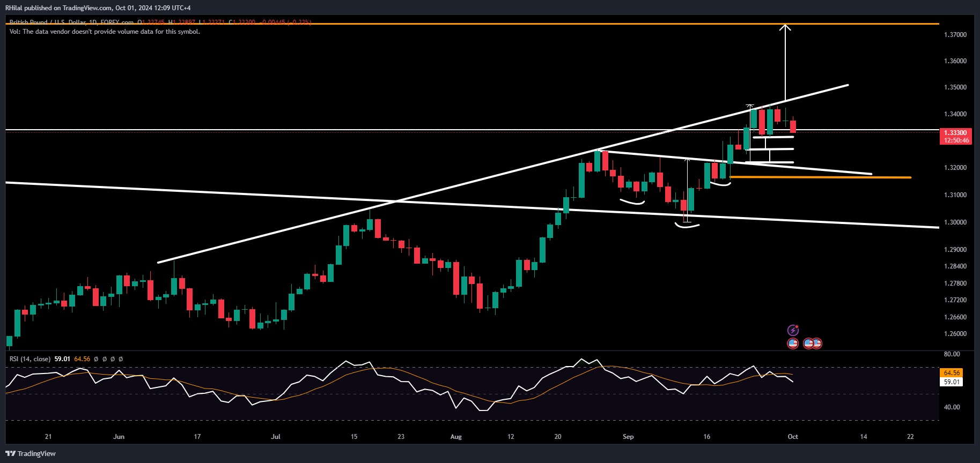Click the Sep label on time axis
Screen dimensions: 980x463
click(x=628, y=437)
